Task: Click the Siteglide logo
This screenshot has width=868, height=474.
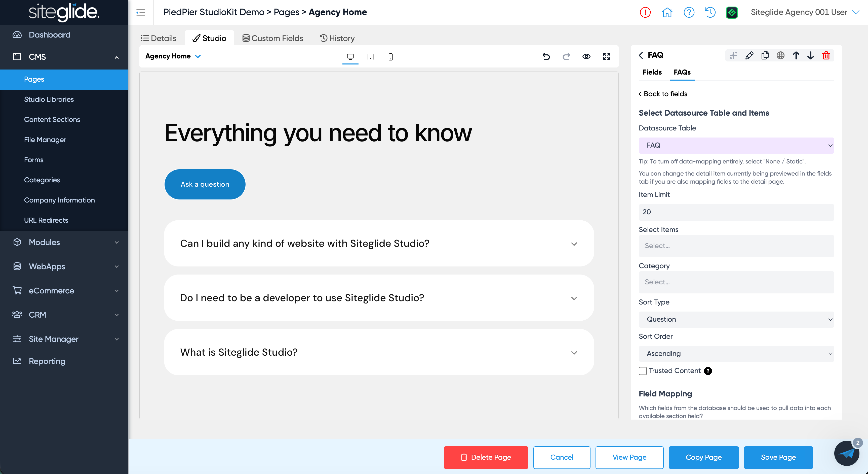Action: point(64,12)
